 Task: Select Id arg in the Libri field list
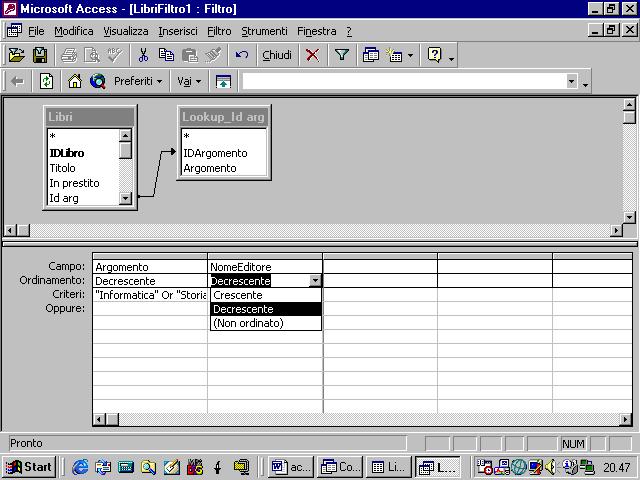click(x=64, y=198)
